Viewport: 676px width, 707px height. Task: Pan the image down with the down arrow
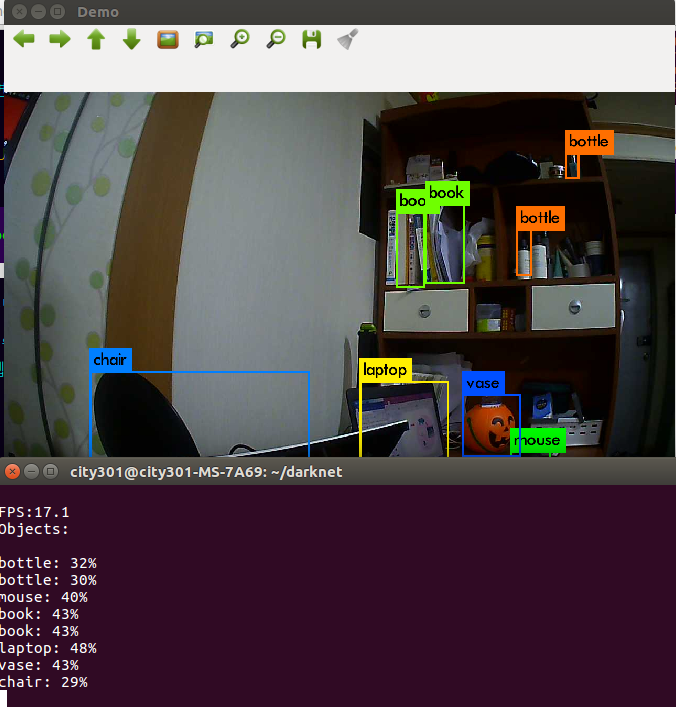click(132, 39)
